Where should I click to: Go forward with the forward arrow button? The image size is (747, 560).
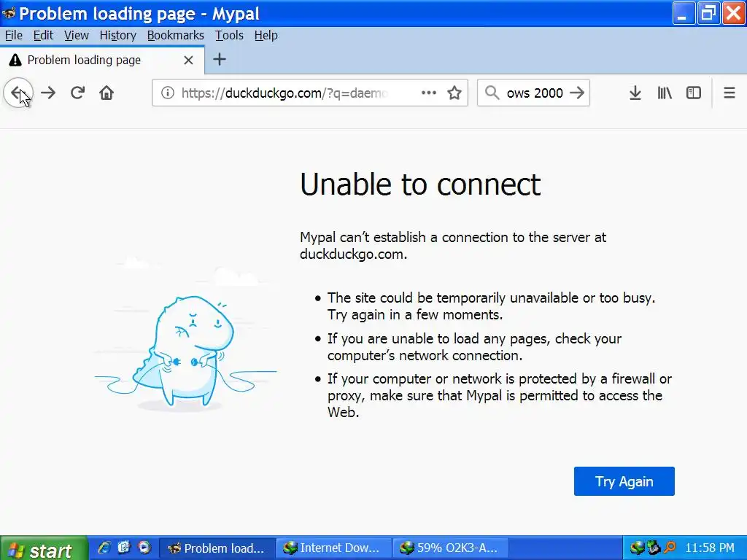[47, 93]
